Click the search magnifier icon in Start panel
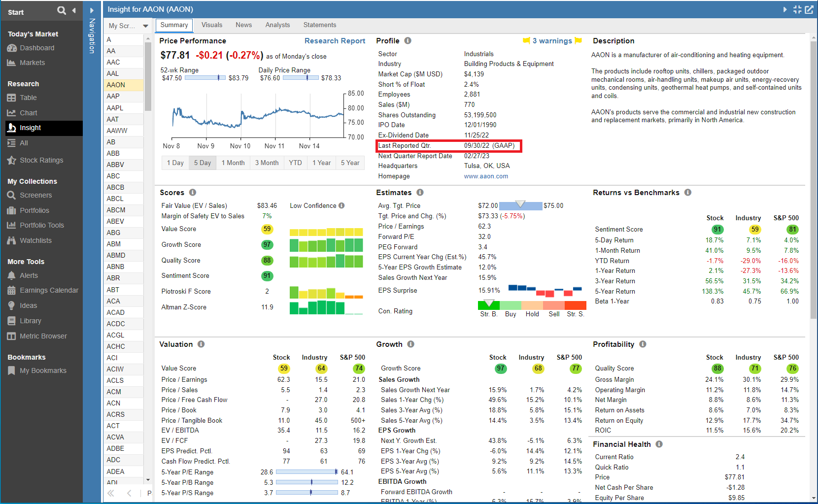The width and height of the screenshot is (818, 504). click(62, 10)
